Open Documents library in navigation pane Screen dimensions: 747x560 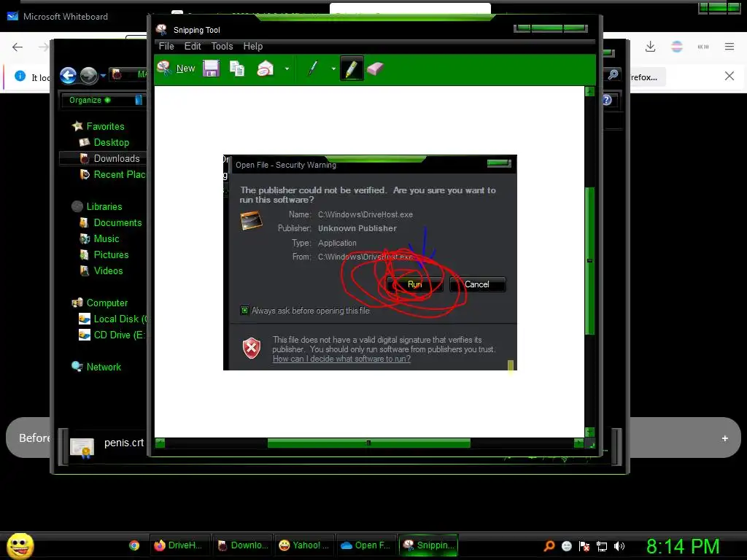click(111, 223)
